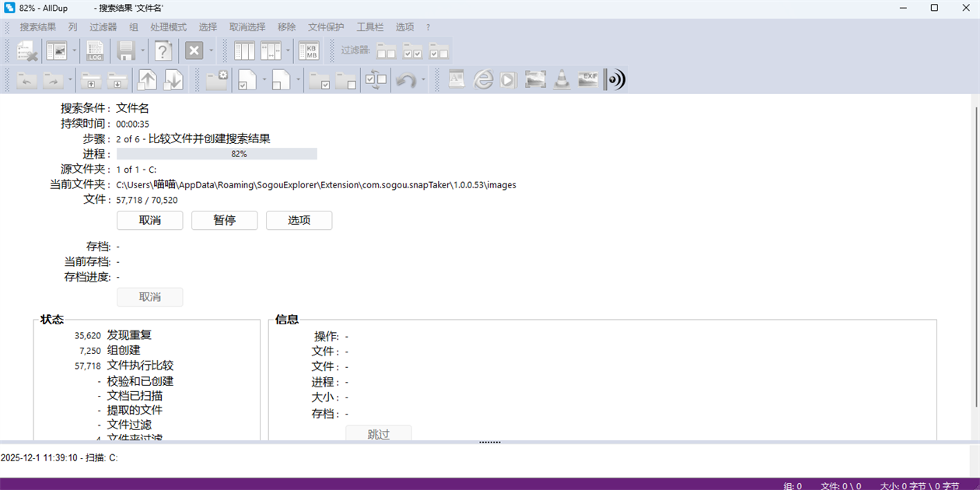The width and height of the screenshot is (980, 490).
Task: Expand dropdown arrow next to save icon
Action: tap(143, 51)
